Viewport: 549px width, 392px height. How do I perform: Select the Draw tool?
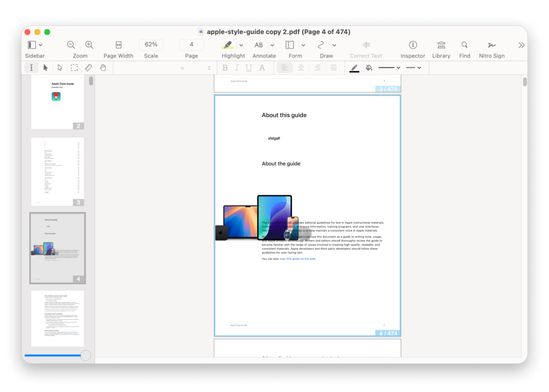(x=321, y=45)
